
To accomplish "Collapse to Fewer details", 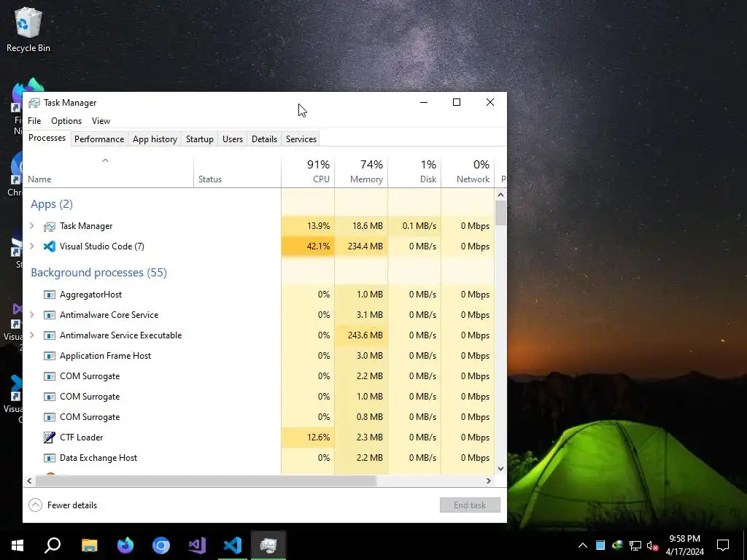I will [x=63, y=505].
